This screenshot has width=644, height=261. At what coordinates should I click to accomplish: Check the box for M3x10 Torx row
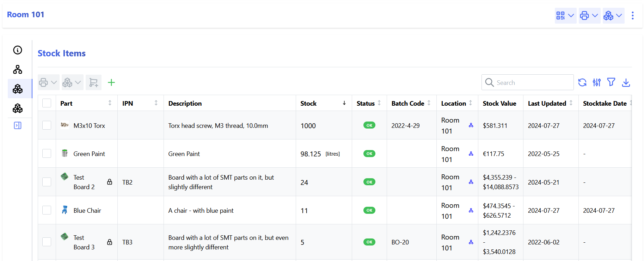point(47,125)
